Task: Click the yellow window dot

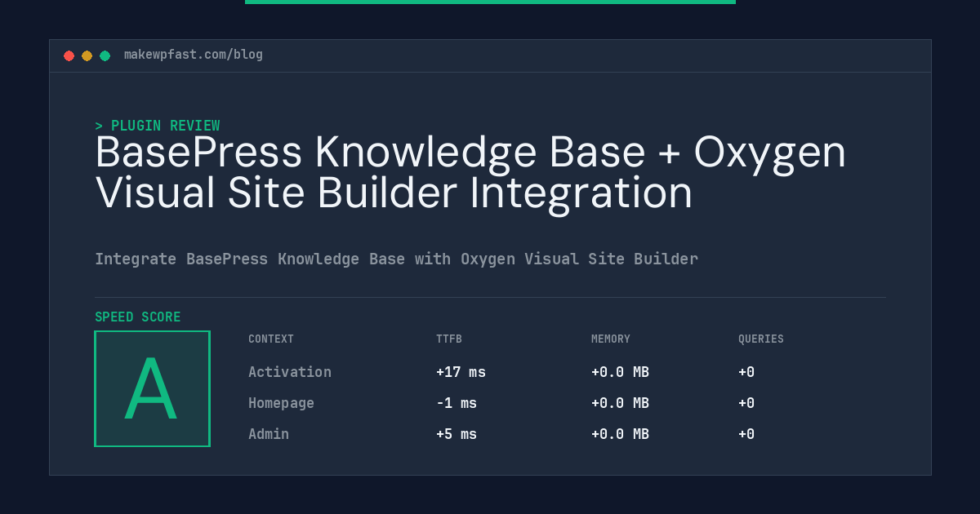Action: pyautogui.click(x=87, y=55)
